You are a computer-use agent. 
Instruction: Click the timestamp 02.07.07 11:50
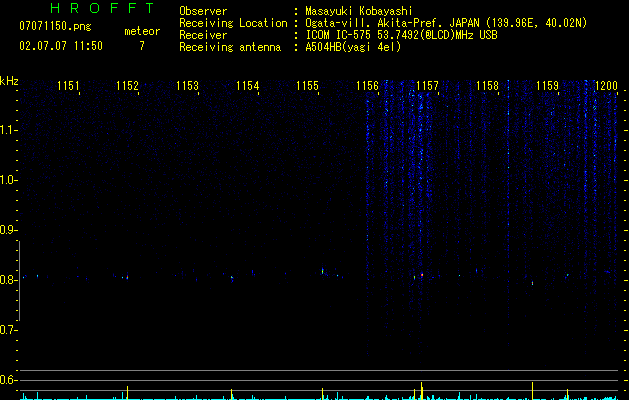pos(61,46)
